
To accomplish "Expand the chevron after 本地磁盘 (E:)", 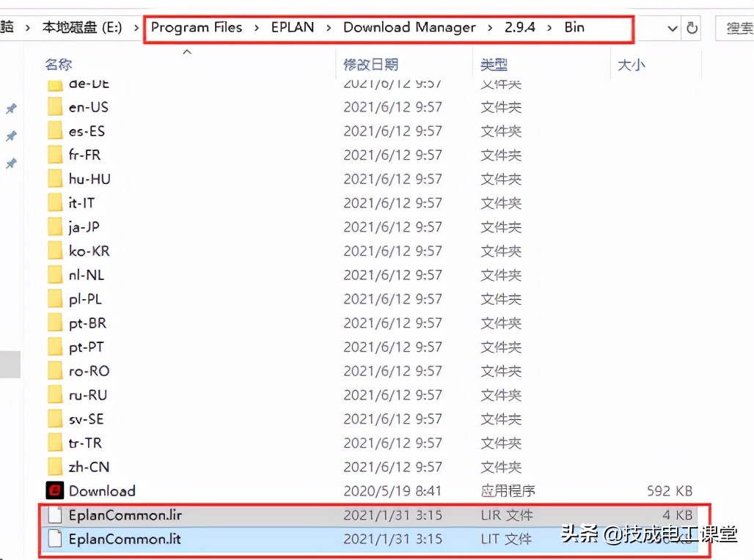I will (136, 28).
